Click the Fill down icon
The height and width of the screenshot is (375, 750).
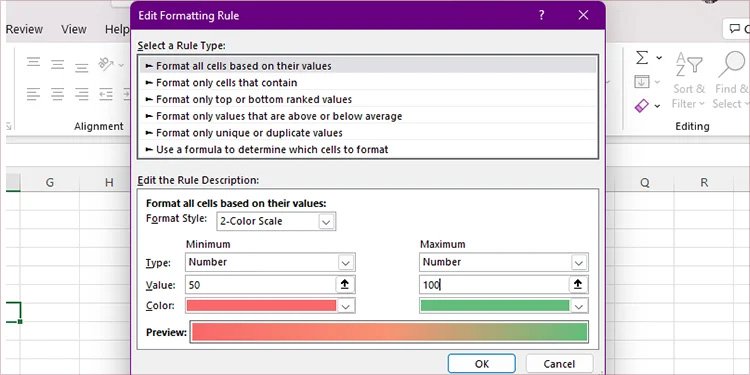[x=641, y=82]
